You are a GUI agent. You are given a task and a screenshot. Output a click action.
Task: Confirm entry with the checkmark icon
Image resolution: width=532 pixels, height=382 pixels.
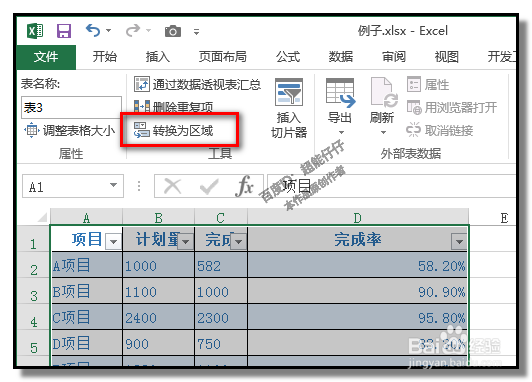point(209,186)
